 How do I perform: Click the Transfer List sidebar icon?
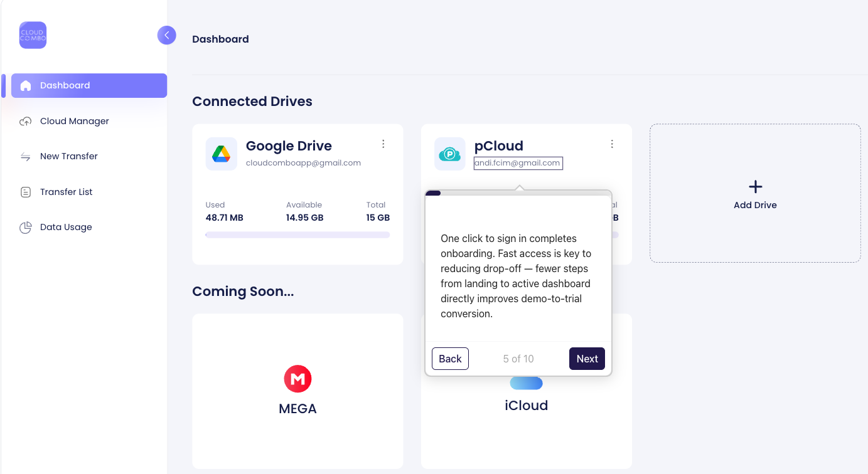pos(25,191)
